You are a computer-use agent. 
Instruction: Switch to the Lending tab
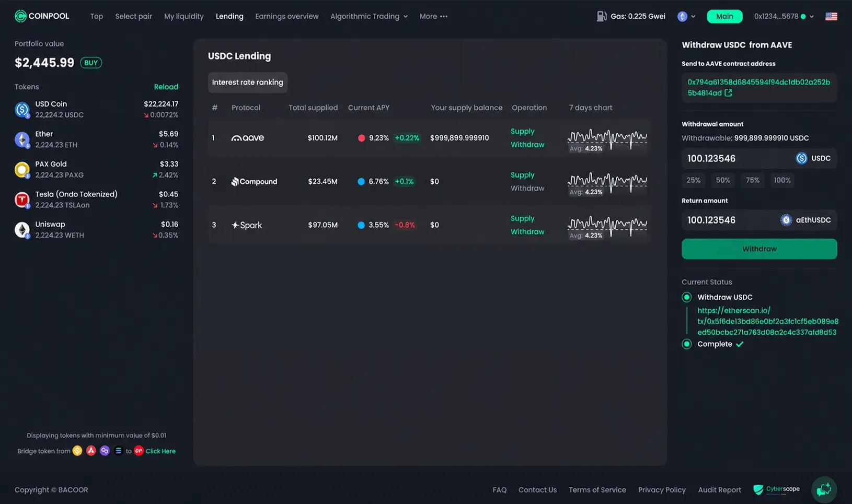[229, 16]
